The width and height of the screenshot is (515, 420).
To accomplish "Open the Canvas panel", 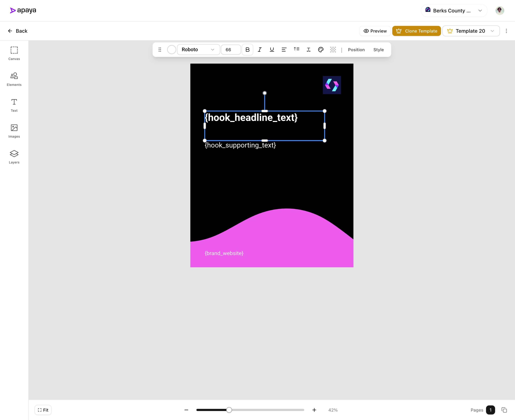I will tap(14, 53).
